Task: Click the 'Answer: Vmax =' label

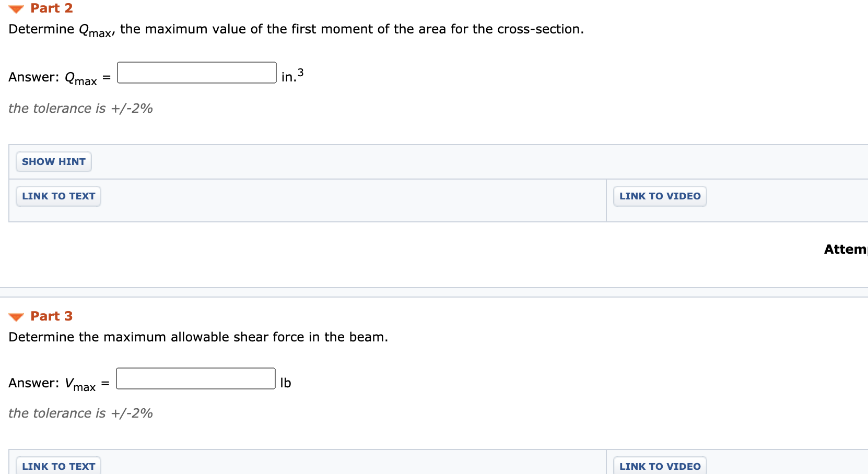Action: 59,384
